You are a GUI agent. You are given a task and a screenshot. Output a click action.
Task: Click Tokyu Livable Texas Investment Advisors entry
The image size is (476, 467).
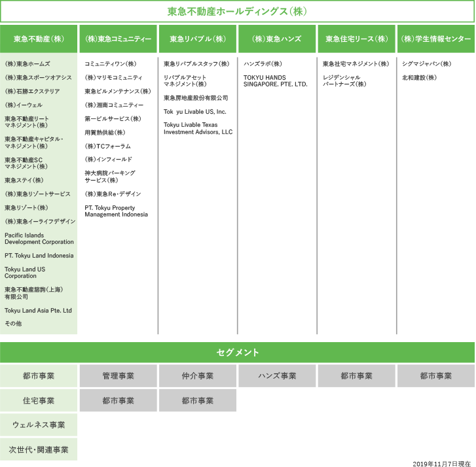(x=198, y=129)
